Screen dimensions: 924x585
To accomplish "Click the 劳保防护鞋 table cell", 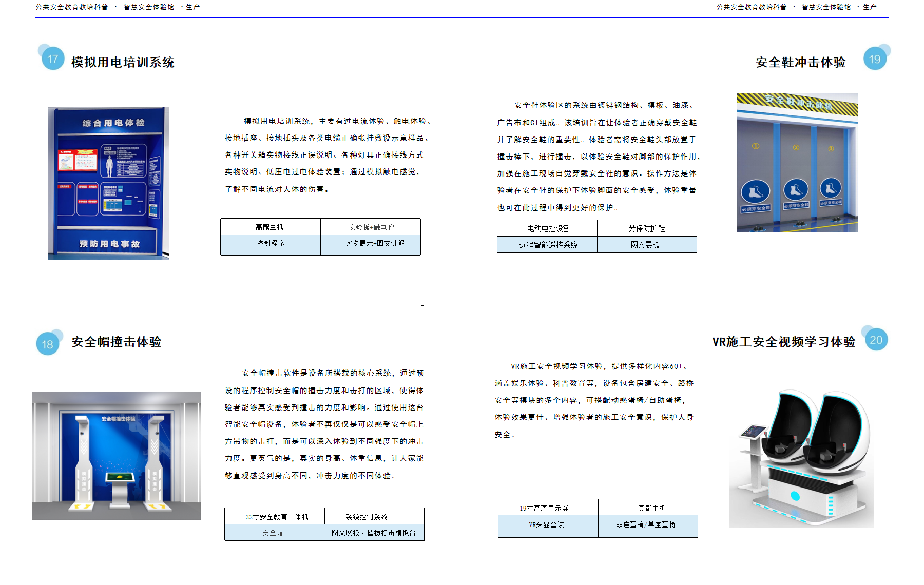I will [x=646, y=228].
